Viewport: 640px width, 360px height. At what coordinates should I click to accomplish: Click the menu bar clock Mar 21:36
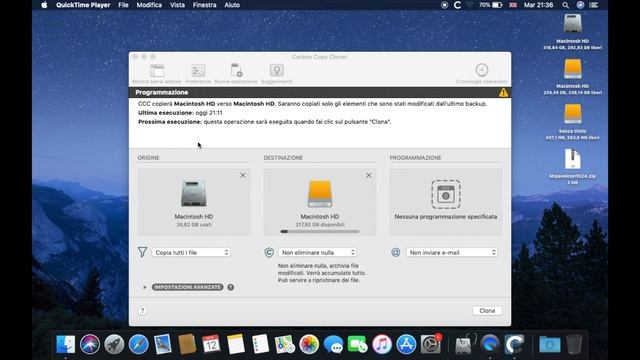click(x=538, y=5)
